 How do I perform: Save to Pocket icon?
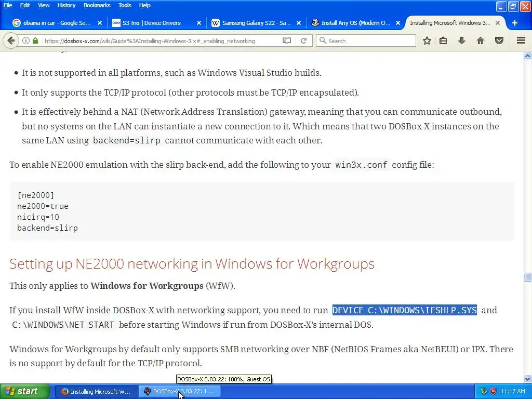499,41
